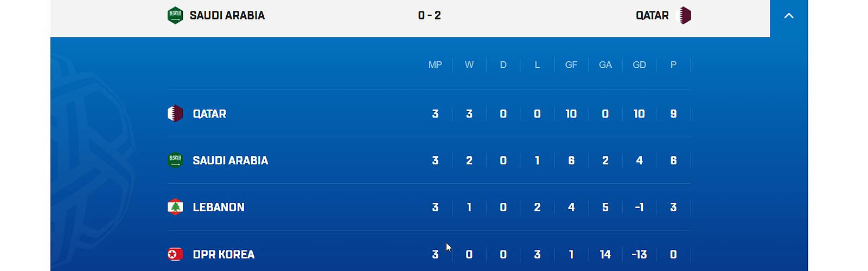
Task: Click SAUDI ARABIA name in match header
Action: tap(227, 15)
